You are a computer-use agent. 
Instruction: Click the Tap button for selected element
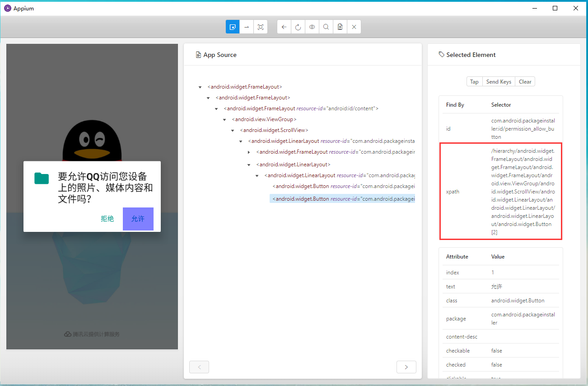474,82
